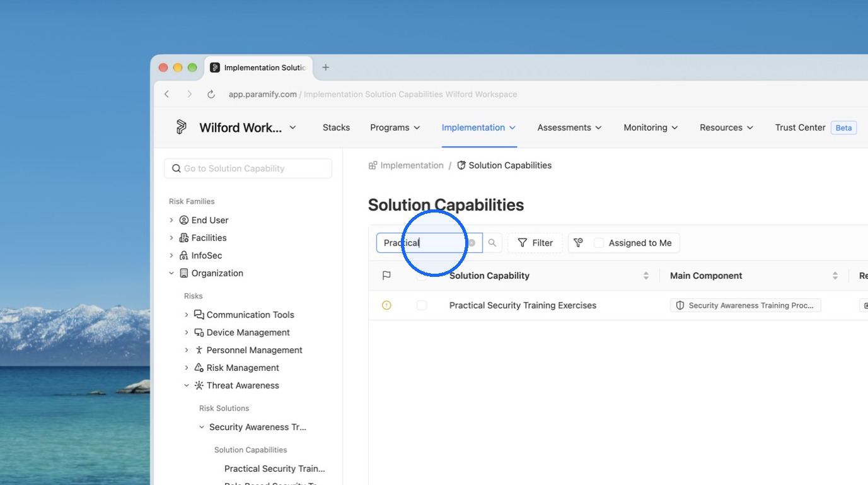Click the Risk Solutions label

pos(224,408)
